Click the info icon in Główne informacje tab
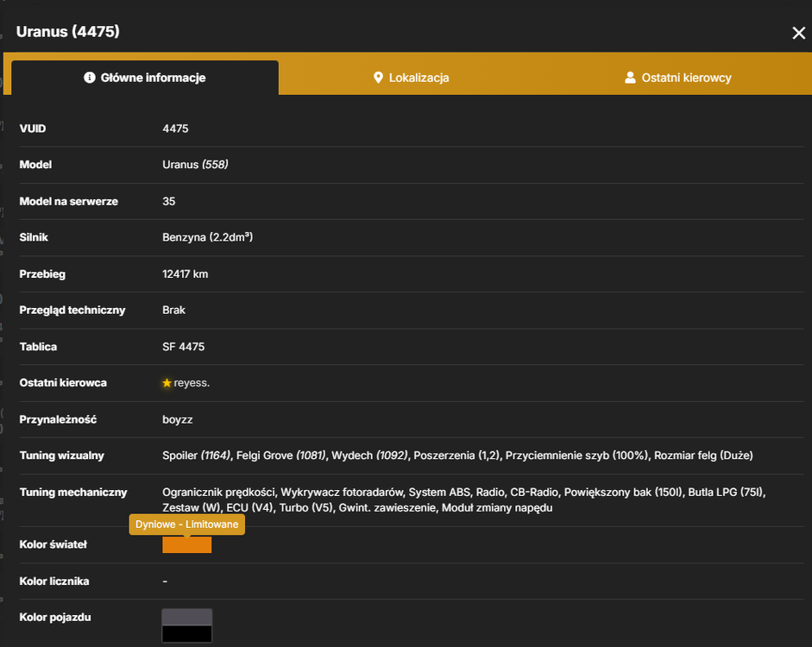Screen dimensions: 812x647 coord(90,78)
